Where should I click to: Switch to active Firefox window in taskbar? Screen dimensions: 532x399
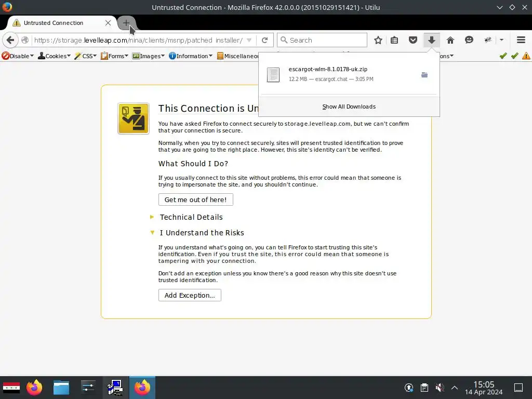pyautogui.click(x=142, y=388)
